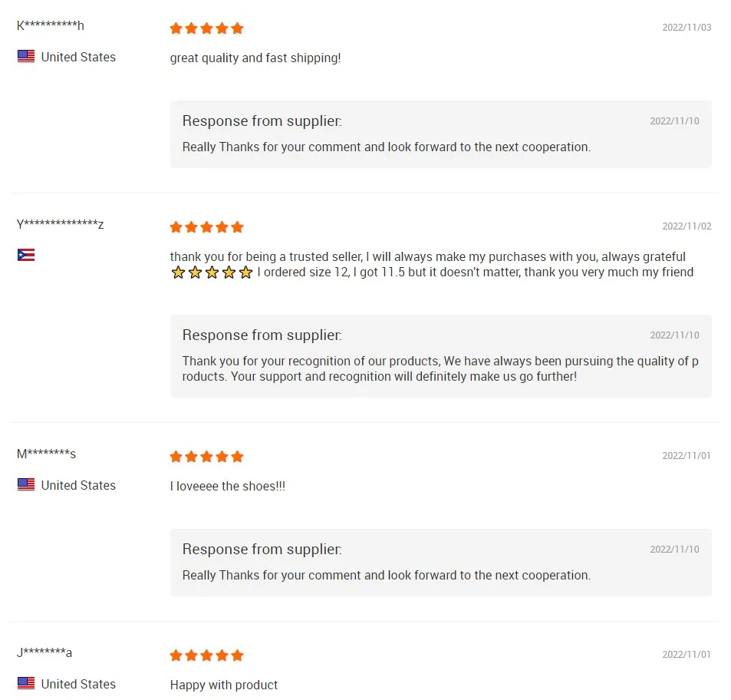Click the orange star rating above "I loveeee the shoes!!!"

[206, 457]
